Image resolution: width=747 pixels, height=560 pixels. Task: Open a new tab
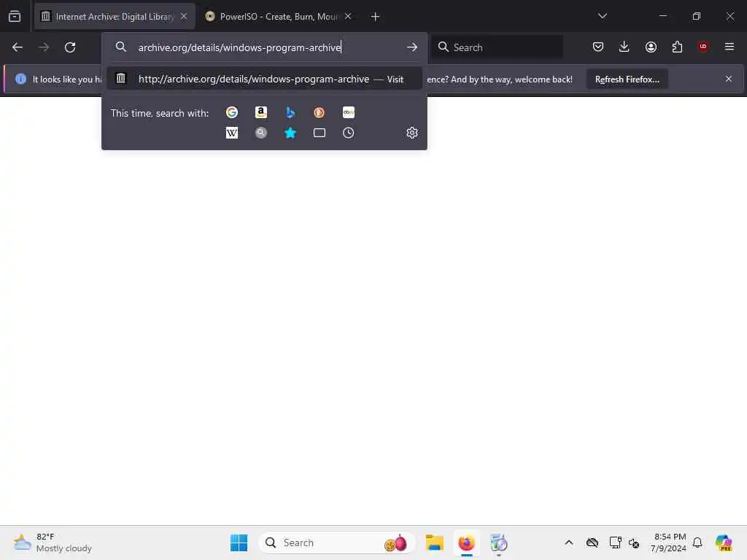point(376,17)
